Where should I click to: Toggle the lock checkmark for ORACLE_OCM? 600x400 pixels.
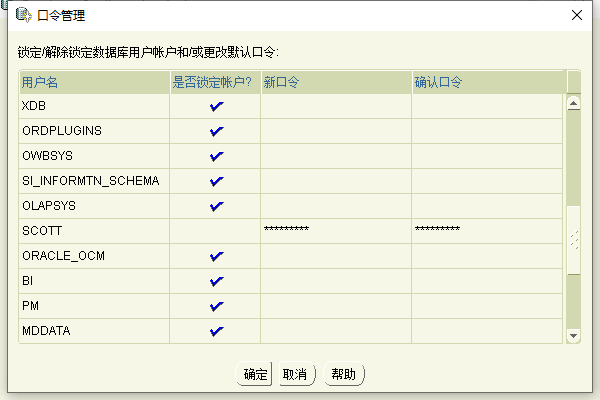pyautogui.click(x=216, y=256)
